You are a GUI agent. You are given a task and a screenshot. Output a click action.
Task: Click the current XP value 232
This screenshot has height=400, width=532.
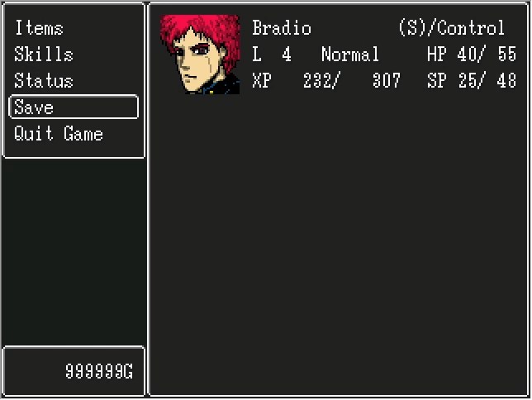click(321, 80)
